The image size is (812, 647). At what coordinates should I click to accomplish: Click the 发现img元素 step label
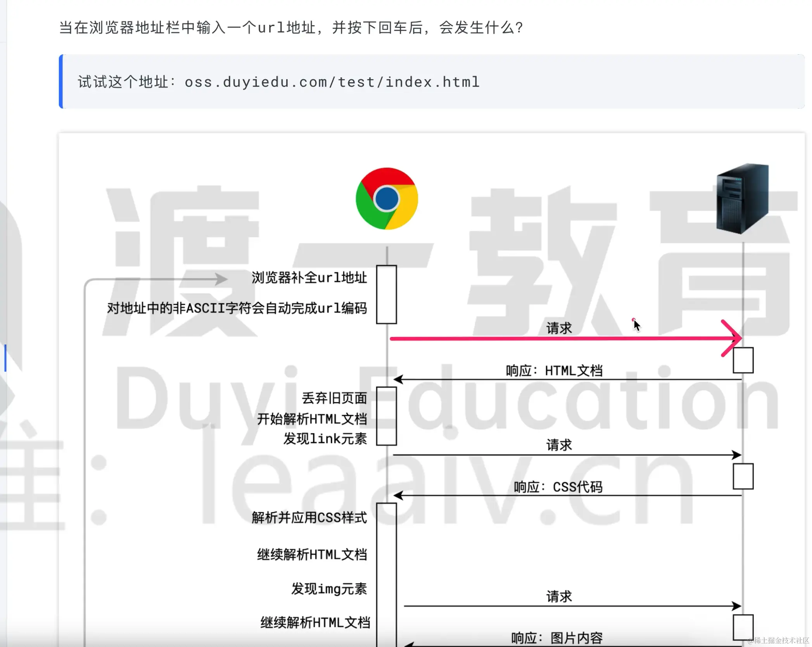click(x=329, y=589)
